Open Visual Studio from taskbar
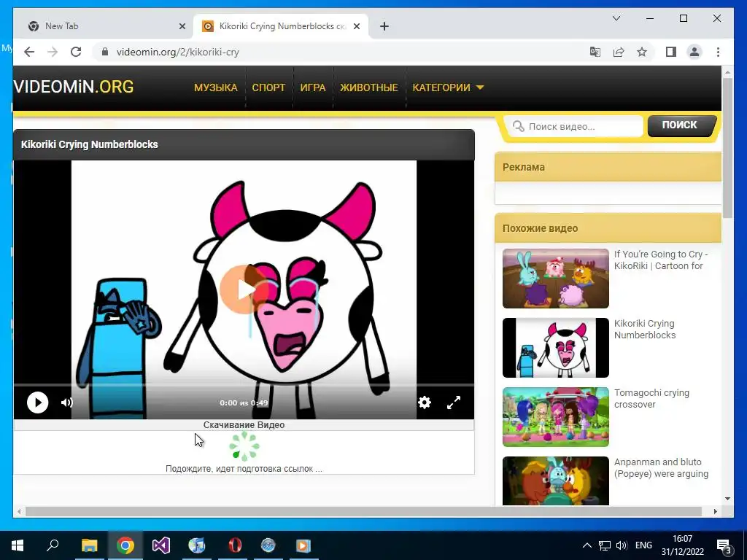 (x=161, y=545)
